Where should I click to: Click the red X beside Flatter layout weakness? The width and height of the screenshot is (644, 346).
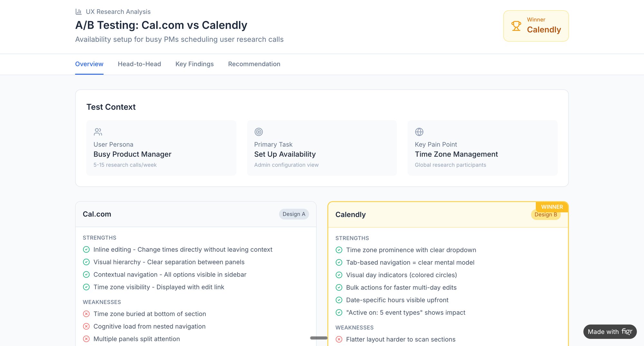[x=339, y=339]
